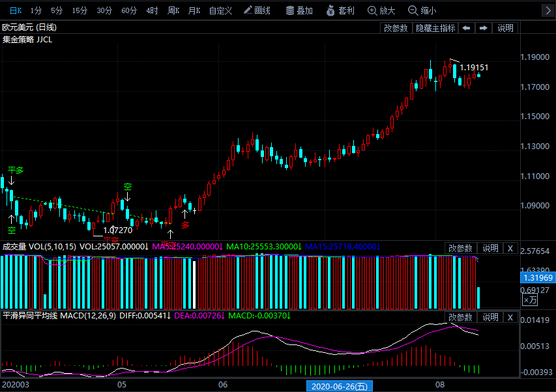Close the 成交量 volume panel
This screenshot has width=556, height=392.
(510, 248)
